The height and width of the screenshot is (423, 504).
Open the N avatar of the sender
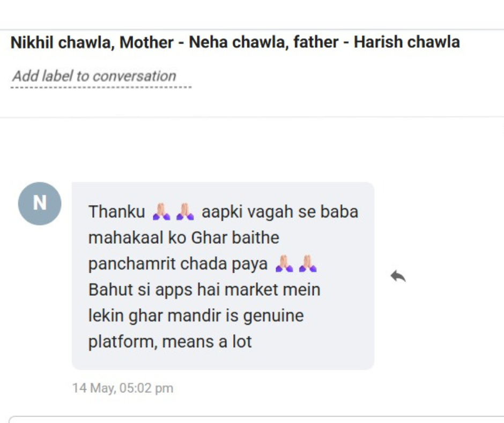pos(40,203)
